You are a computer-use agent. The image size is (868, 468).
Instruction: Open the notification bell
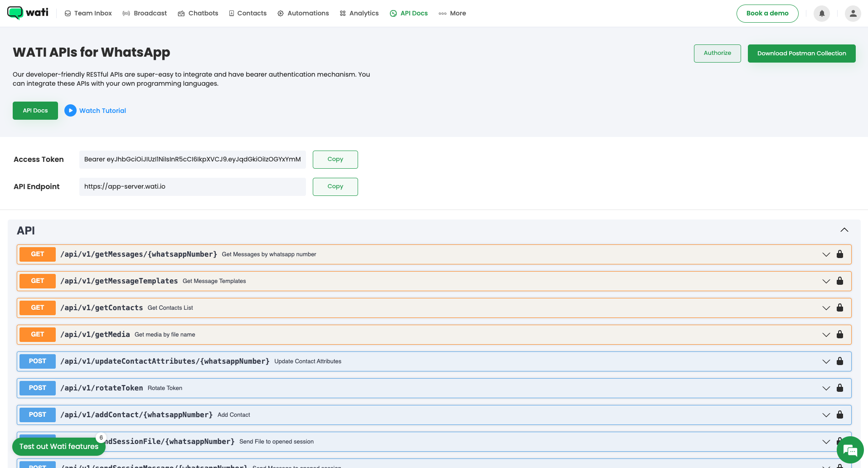pos(821,14)
